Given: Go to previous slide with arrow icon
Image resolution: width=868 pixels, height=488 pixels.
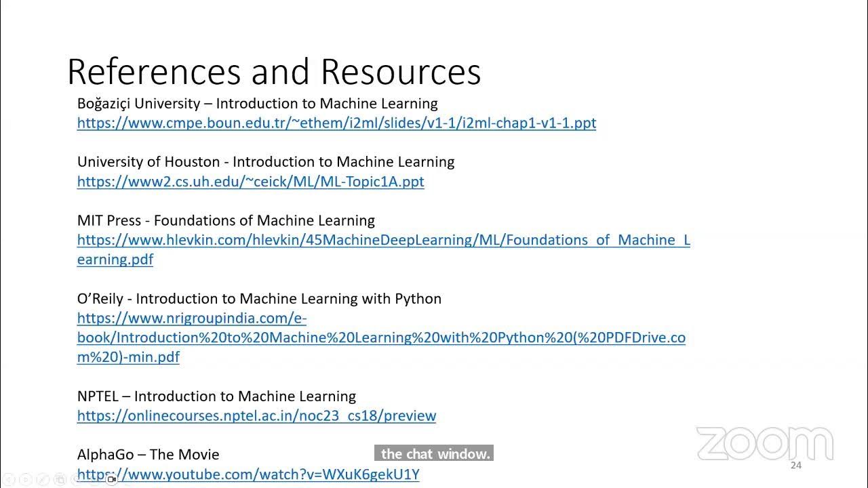Looking at the screenshot, I should pyautogui.click(x=8, y=480).
